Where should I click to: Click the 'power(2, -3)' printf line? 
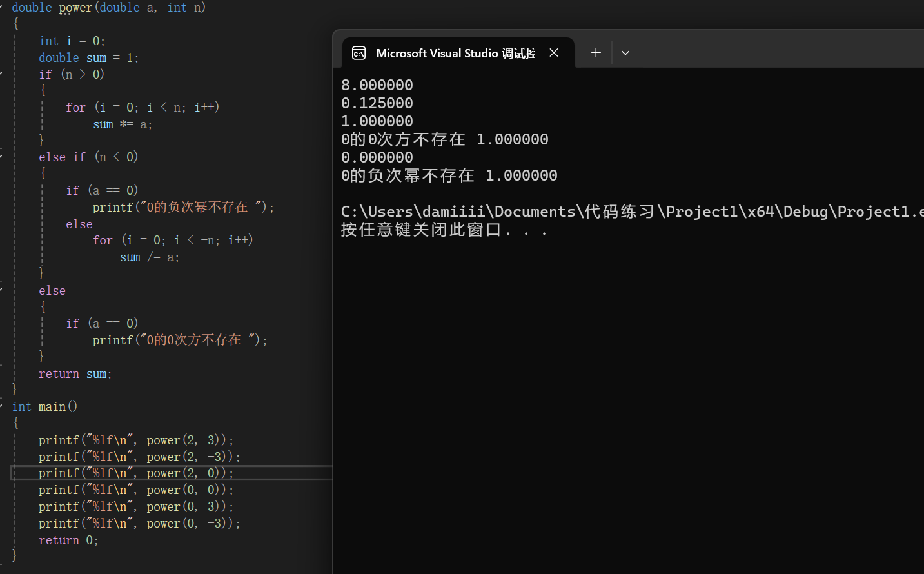[139, 457]
